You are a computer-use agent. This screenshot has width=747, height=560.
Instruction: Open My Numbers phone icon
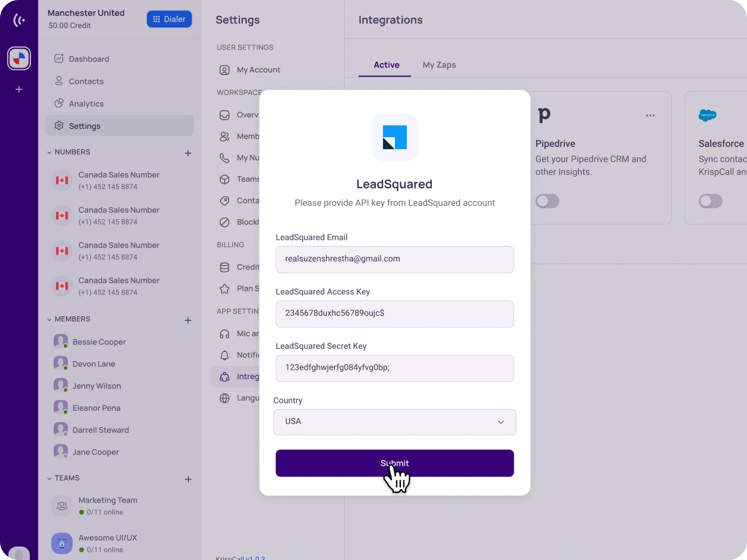pyautogui.click(x=225, y=158)
